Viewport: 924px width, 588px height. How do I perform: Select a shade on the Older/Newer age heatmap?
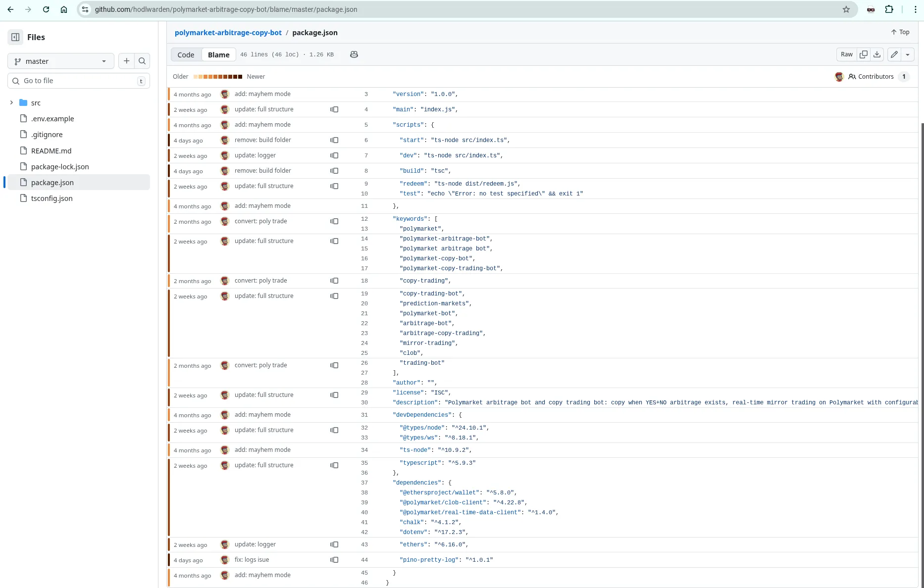[218, 76]
